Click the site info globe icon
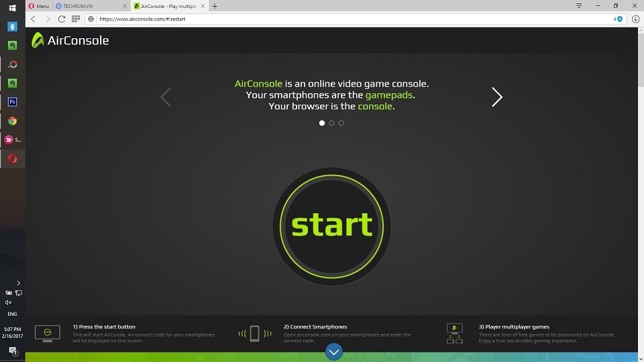The image size is (644, 362). click(x=91, y=19)
